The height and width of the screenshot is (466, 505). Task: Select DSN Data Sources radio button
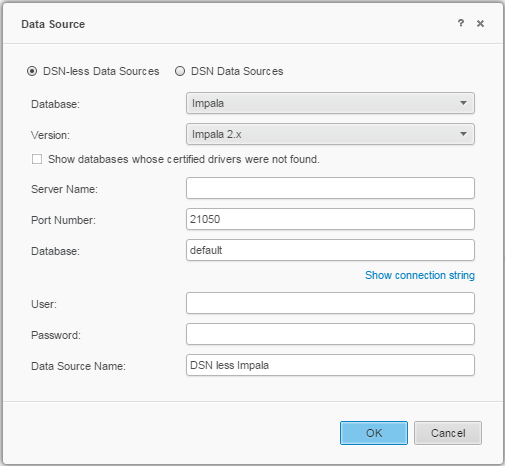coord(180,71)
